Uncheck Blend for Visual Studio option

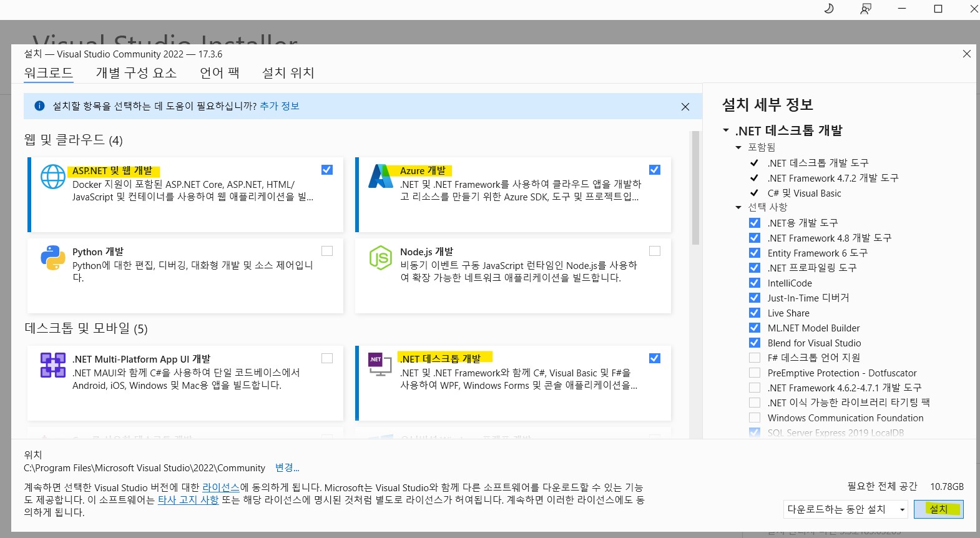(755, 343)
